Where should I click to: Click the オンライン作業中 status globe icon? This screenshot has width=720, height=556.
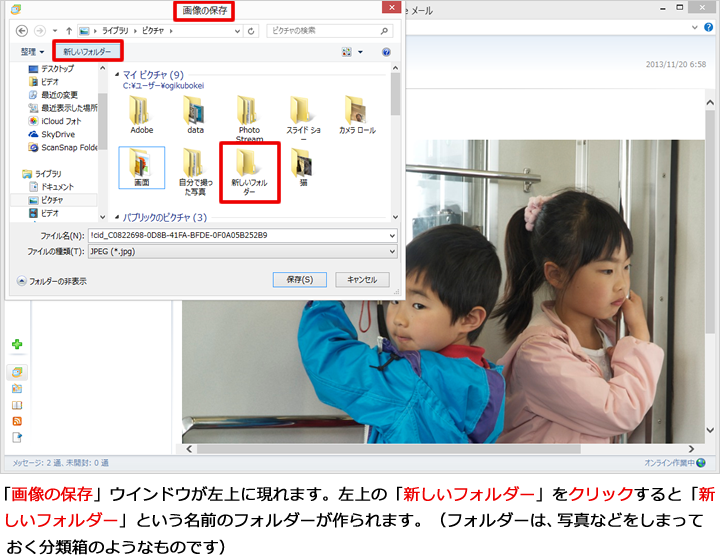(x=701, y=463)
